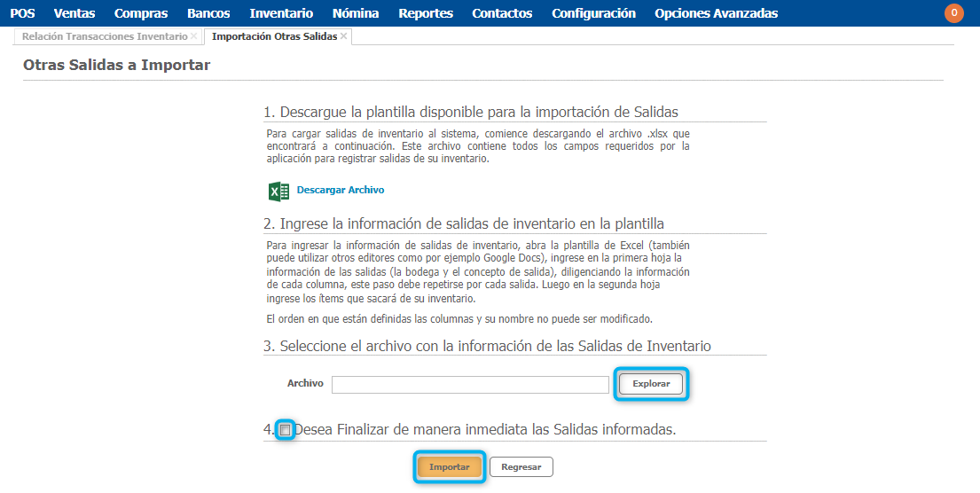The height and width of the screenshot is (493, 980).
Task: Open the Ventas menu
Action: point(74,13)
